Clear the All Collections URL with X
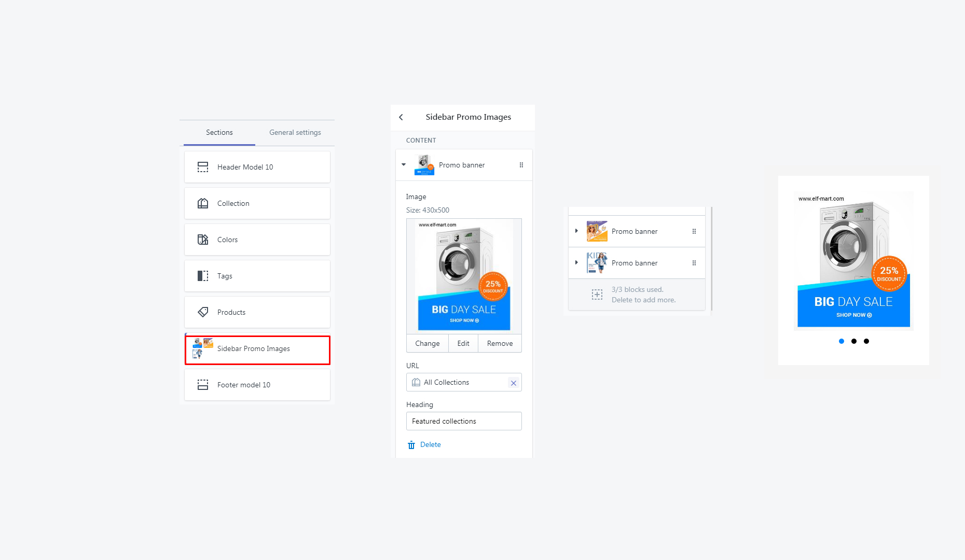965x560 pixels. (514, 383)
